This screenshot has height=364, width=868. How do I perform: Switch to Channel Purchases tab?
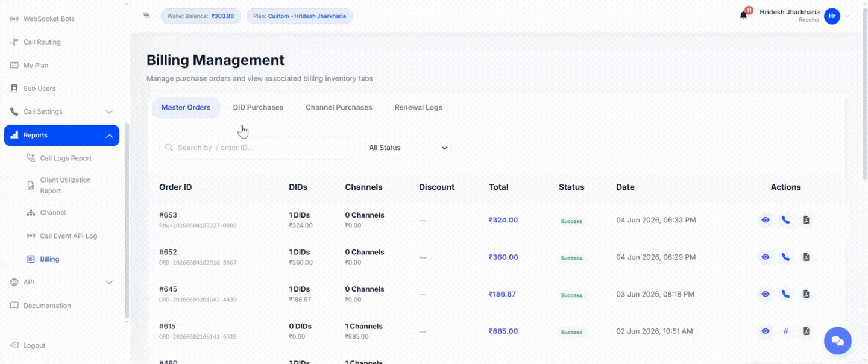click(339, 107)
